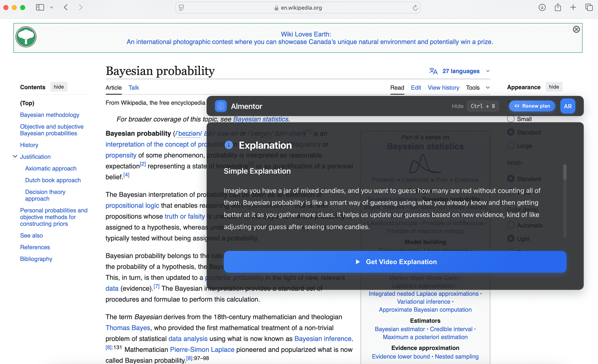
Task: Toggle the Safari sidebar icon
Action: pyautogui.click(x=40, y=8)
